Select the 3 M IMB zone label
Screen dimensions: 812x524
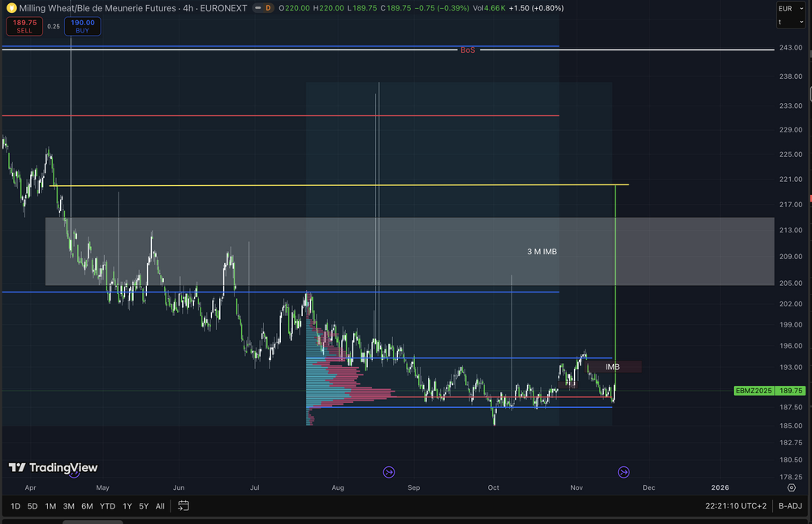point(542,251)
